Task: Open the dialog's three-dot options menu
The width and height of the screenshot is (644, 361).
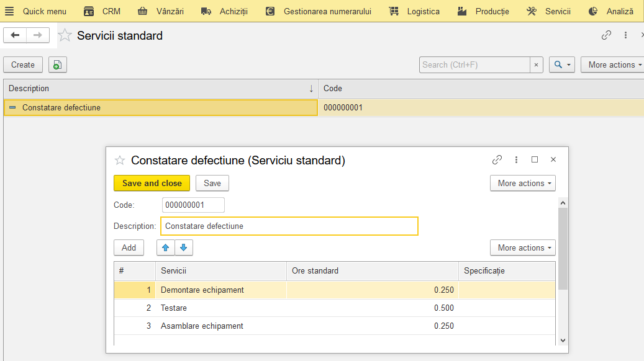Action: 516,159
